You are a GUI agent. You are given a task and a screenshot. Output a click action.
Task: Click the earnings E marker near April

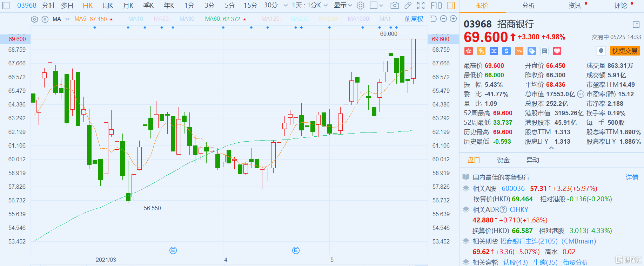tap(173, 250)
